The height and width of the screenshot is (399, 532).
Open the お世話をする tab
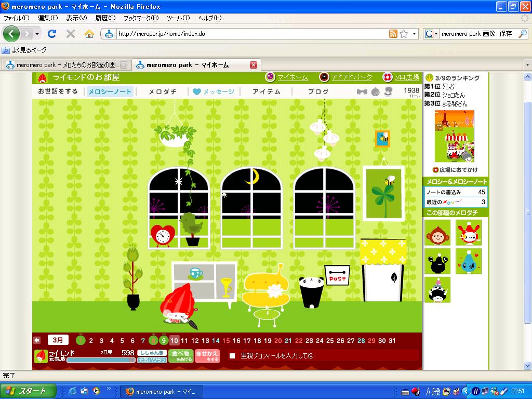pos(58,91)
